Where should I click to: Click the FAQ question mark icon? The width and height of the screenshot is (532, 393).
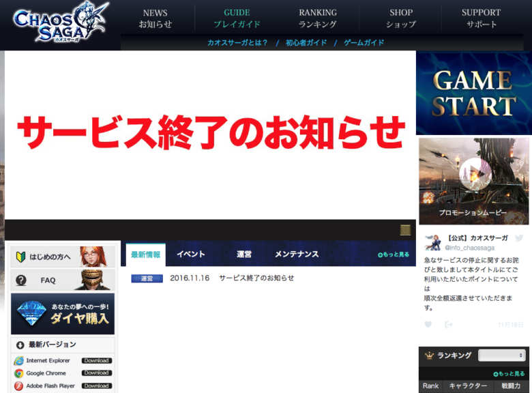(21, 280)
